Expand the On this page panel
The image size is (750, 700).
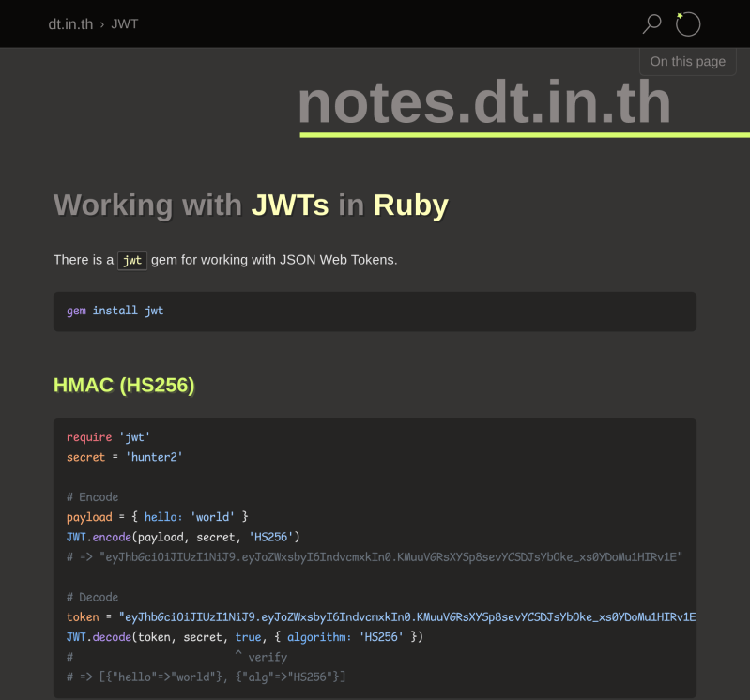pyautogui.click(x=687, y=61)
